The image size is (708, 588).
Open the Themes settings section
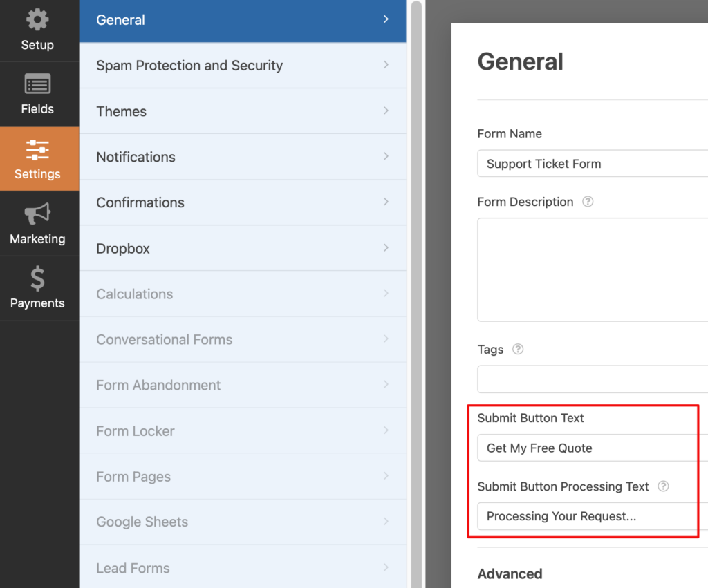pyautogui.click(x=243, y=111)
